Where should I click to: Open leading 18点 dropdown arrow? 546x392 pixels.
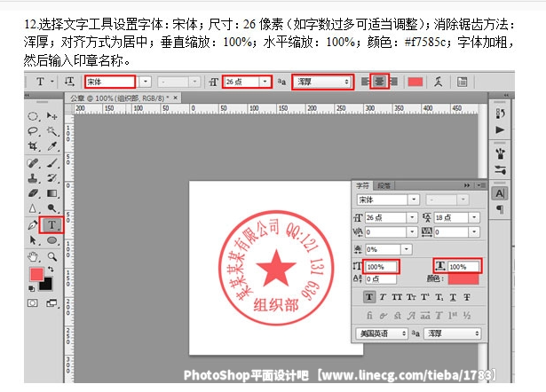tap(474, 218)
